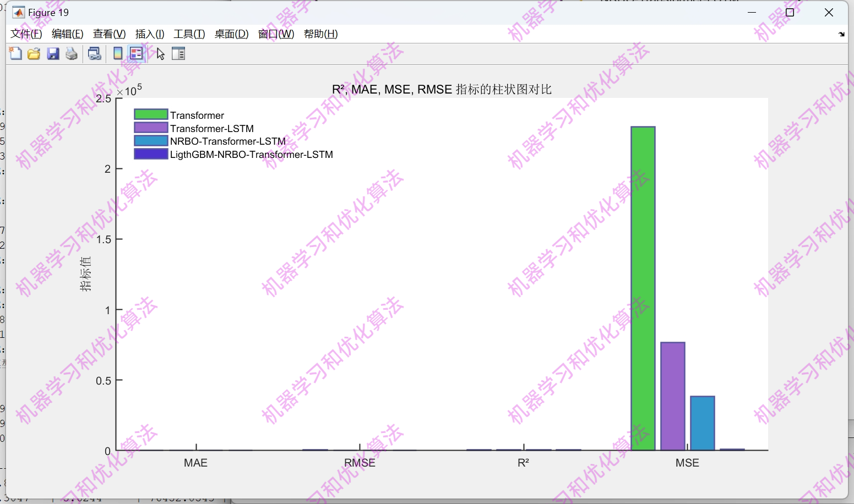
Task: Select the tall green MSE bar
Action: point(642,286)
